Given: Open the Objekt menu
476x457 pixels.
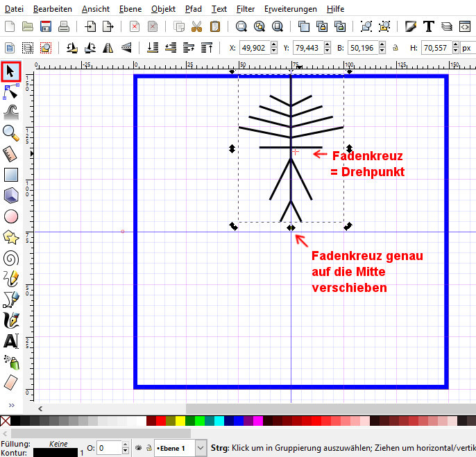Looking at the screenshot, I should pyautogui.click(x=163, y=9).
